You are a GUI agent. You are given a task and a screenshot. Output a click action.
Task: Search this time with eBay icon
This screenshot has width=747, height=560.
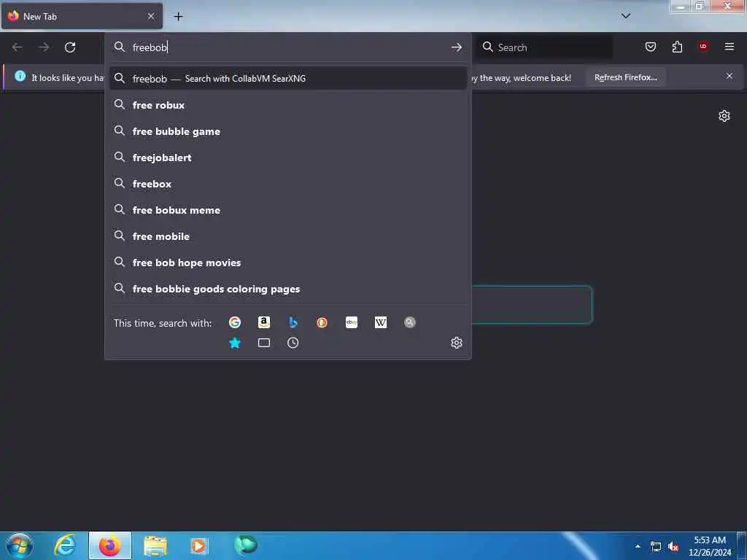(352, 322)
